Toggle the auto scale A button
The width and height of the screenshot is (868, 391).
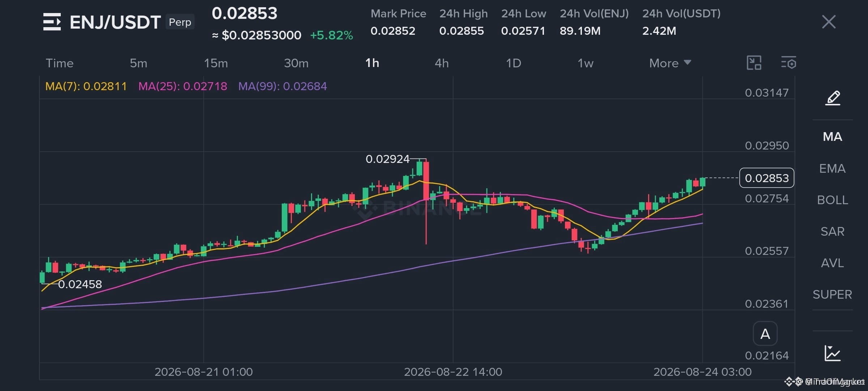(765, 333)
